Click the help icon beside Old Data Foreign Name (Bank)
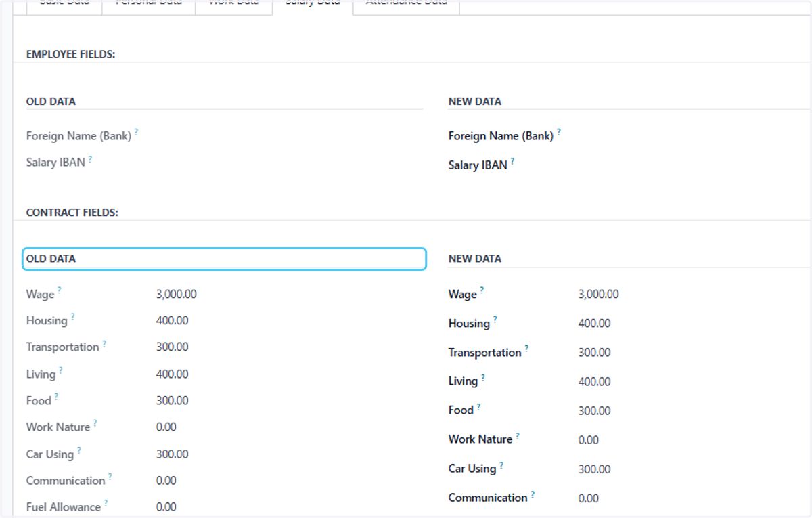Viewport: 812px width, 518px height. (136, 132)
